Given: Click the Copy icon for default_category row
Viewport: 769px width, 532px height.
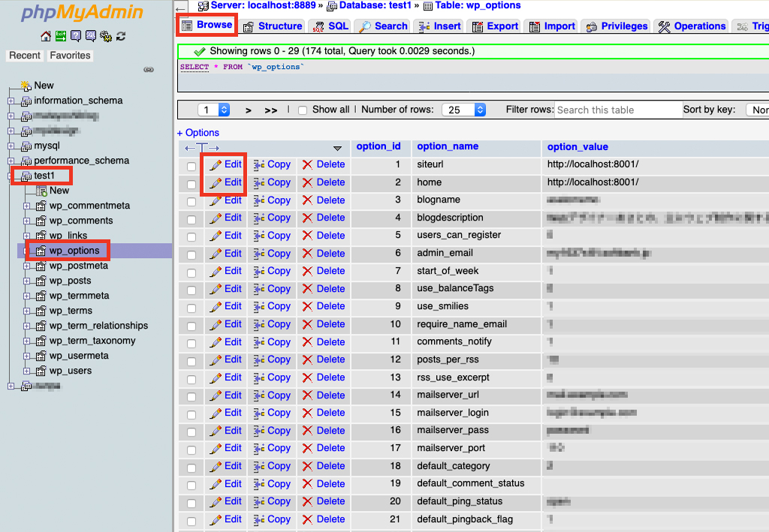Looking at the screenshot, I should pos(259,466).
